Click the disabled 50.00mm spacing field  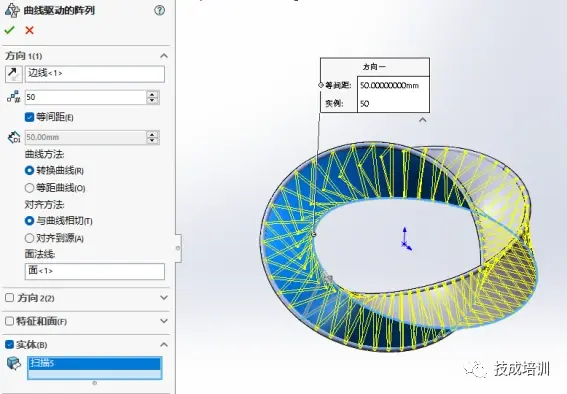[x=85, y=137]
